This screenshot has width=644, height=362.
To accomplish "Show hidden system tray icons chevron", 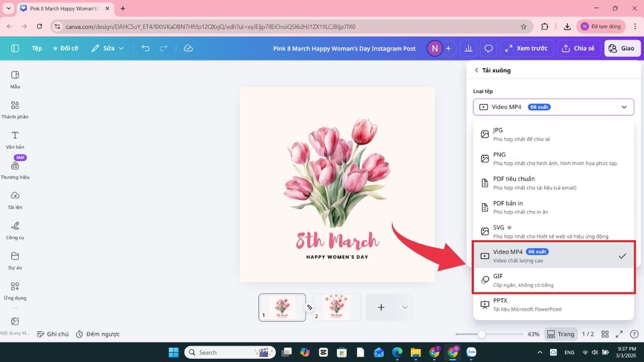I will coord(539,352).
